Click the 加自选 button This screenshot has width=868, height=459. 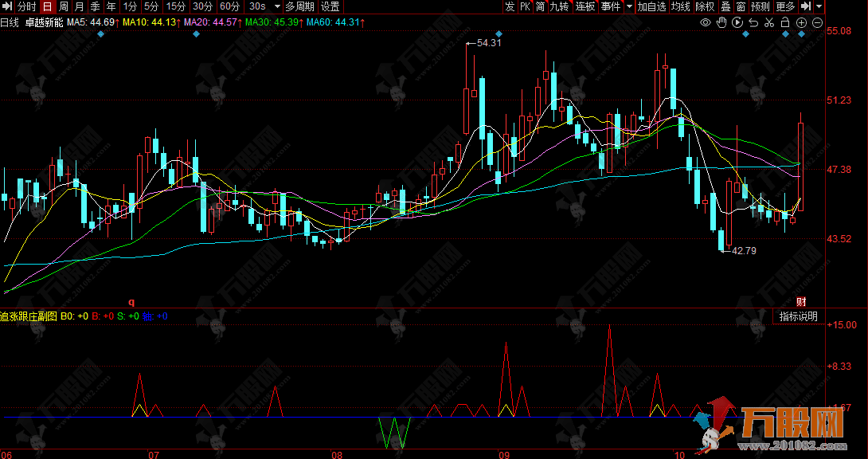point(651,6)
